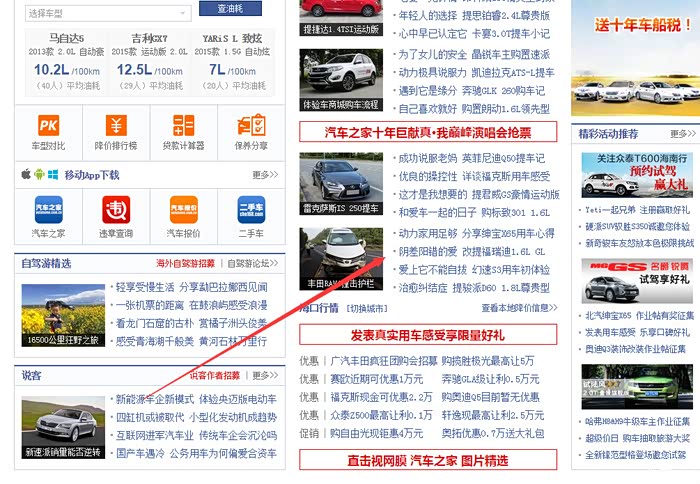The height and width of the screenshot is (484, 700).
Task: Open Yeti一起兄弟 注册赢取好礼
Action: (x=638, y=209)
